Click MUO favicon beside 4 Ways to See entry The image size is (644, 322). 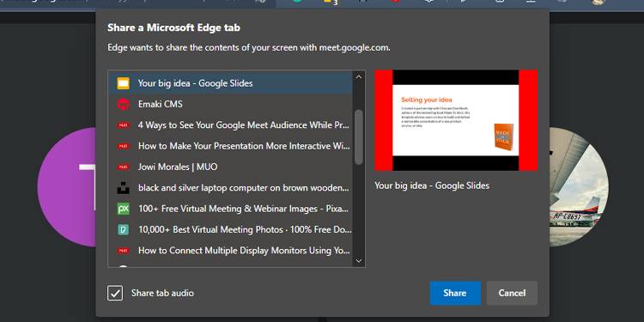coord(123,125)
